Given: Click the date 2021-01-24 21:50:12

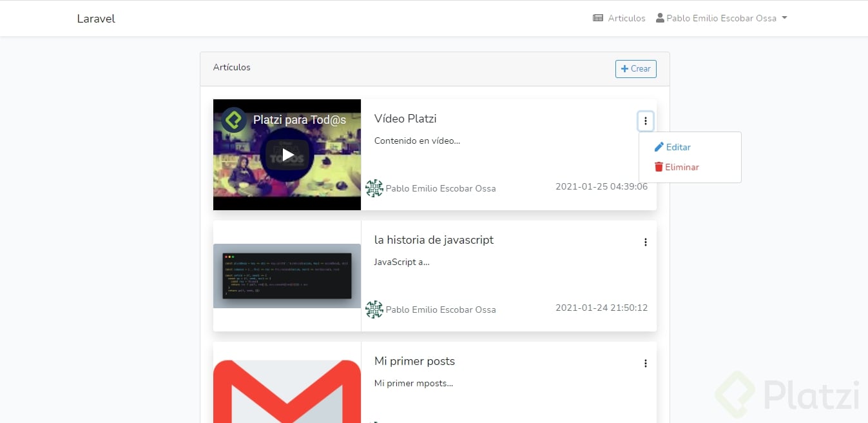Looking at the screenshot, I should [x=602, y=308].
